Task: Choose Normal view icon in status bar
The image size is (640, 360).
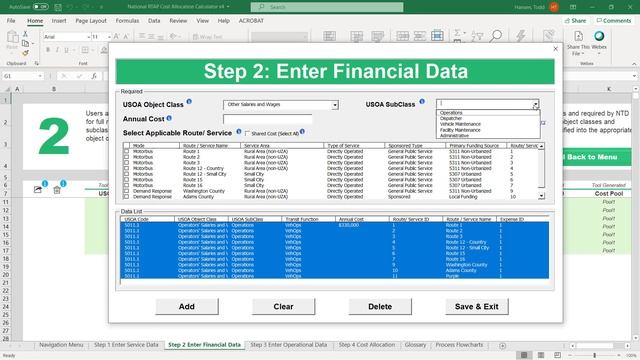Action: [524, 355]
